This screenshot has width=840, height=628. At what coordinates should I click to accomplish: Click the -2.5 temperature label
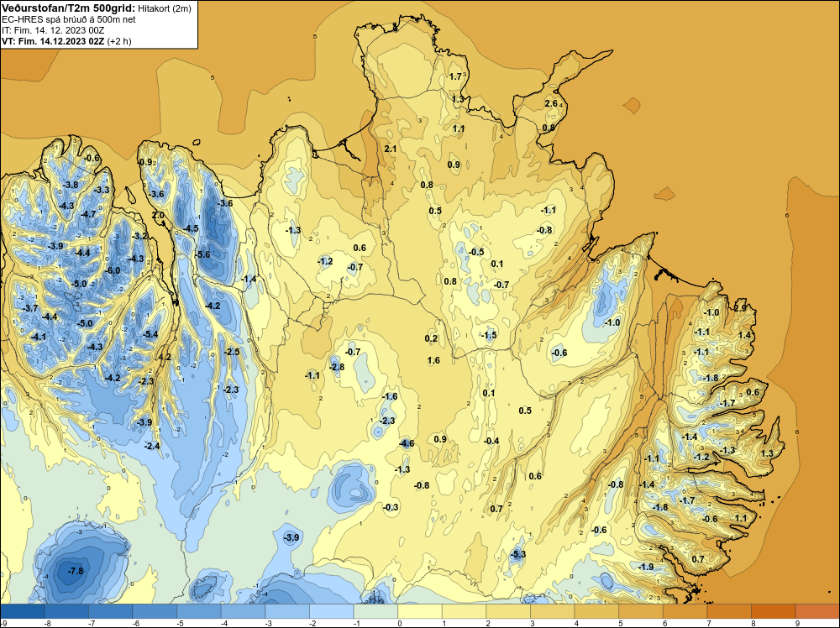pyautogui.click(x=232, y=353)
